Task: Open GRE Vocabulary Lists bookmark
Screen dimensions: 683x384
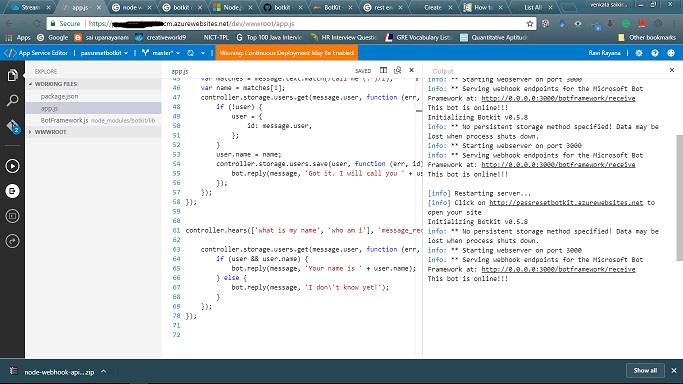Action: point(418,37)
